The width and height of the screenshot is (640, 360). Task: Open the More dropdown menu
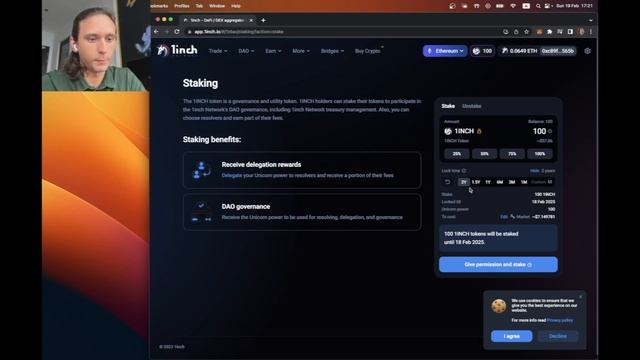tap(301, 51)
